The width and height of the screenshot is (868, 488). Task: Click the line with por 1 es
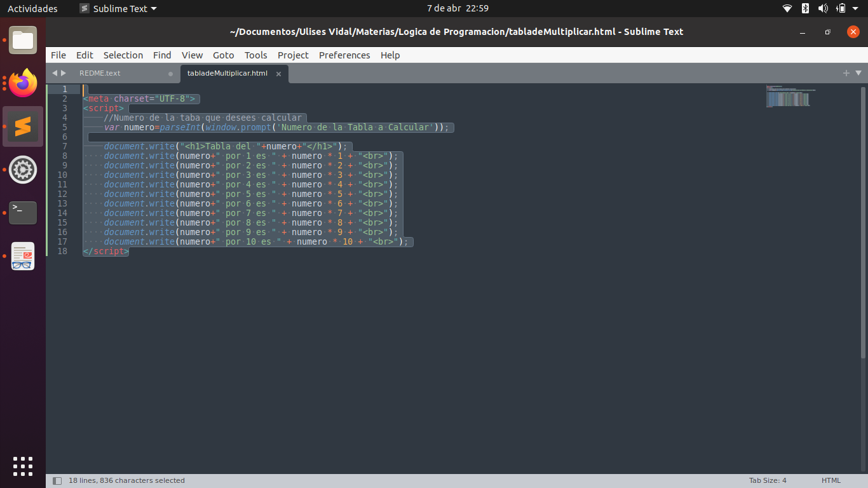click(x=251, y=156)
